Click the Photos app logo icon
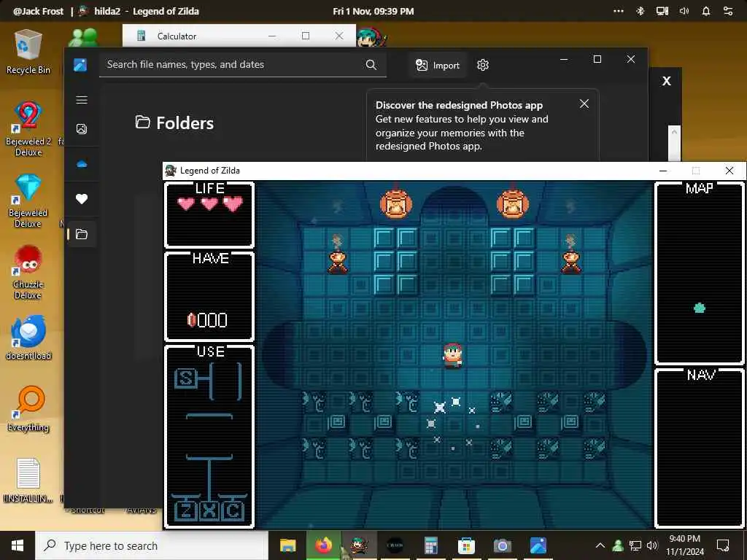 [80, 65]
